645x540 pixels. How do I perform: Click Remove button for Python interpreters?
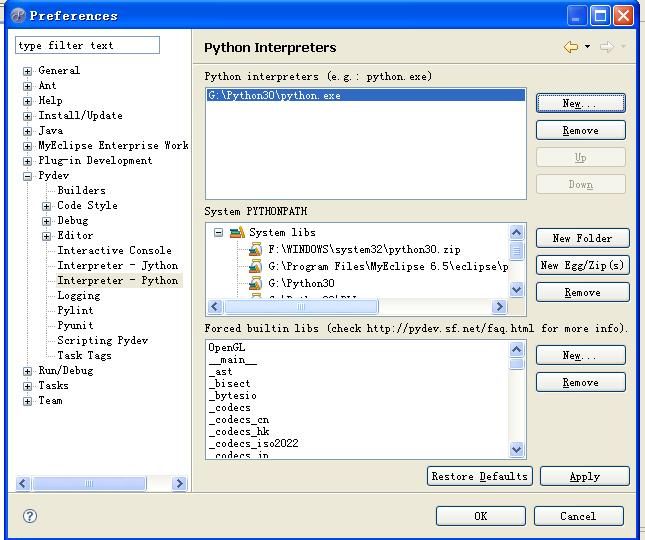pos(580,130)
